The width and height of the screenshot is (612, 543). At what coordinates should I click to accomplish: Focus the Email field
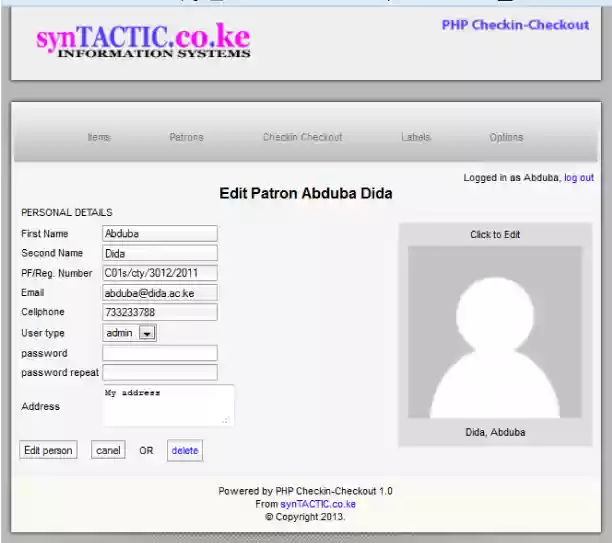pyautogui.click(x=160, y=293)
